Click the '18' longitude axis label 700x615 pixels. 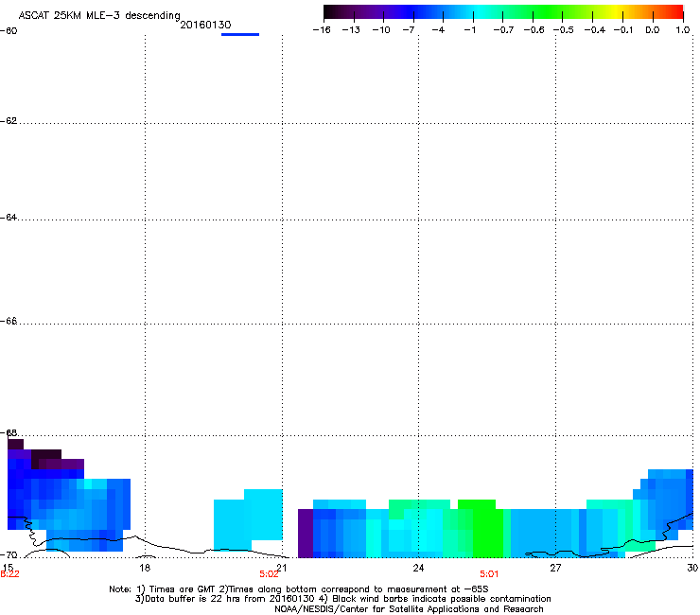point(145,568)
